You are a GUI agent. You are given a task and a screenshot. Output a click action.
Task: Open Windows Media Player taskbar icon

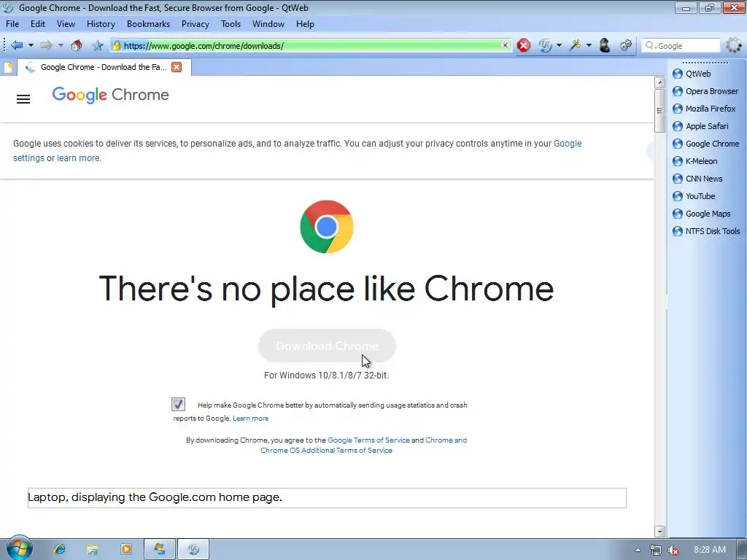pos(126,550)
